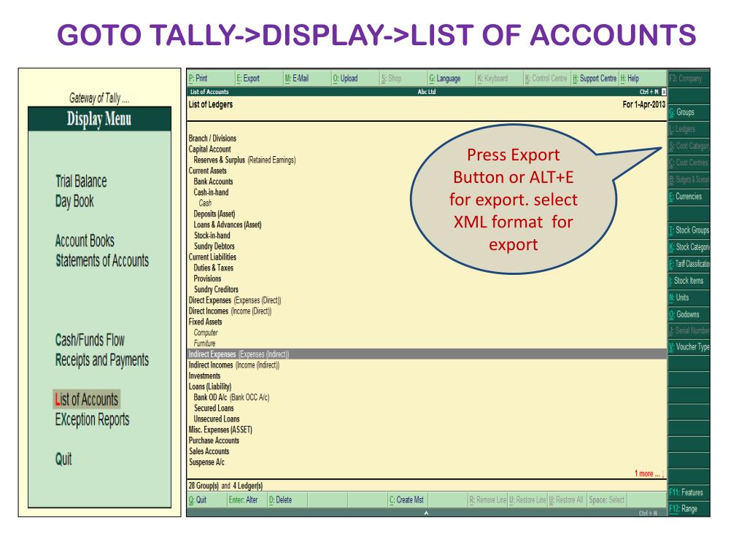Select the Capital Account group
This screenshot has width=747, height=560.
pos(209,149)
